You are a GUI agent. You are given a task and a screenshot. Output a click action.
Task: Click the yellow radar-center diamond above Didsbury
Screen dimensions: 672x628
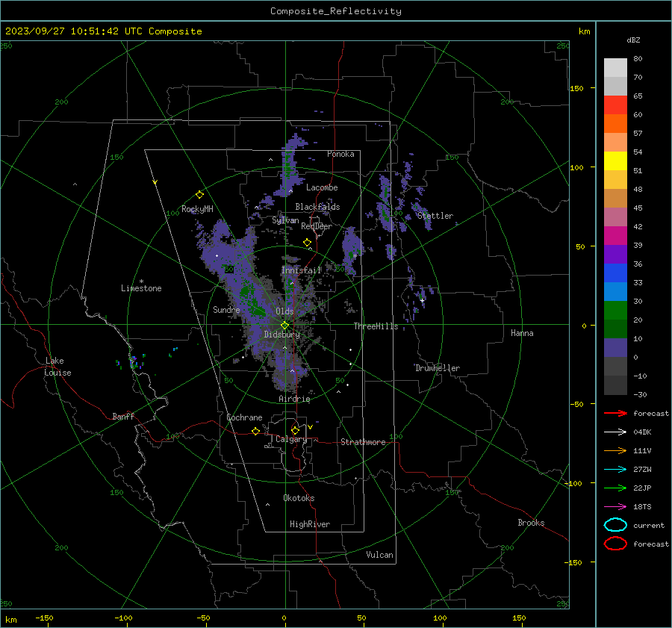click(284, 325)
